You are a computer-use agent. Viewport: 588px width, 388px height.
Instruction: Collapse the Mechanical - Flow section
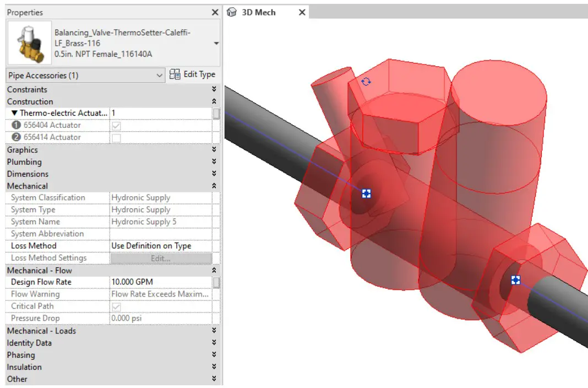pyautogui.click(x=214, y=271)
